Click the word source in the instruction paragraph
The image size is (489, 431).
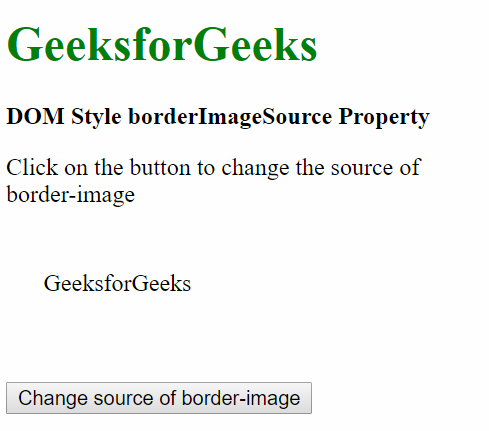pyautogui.click(x=362, y=167)
